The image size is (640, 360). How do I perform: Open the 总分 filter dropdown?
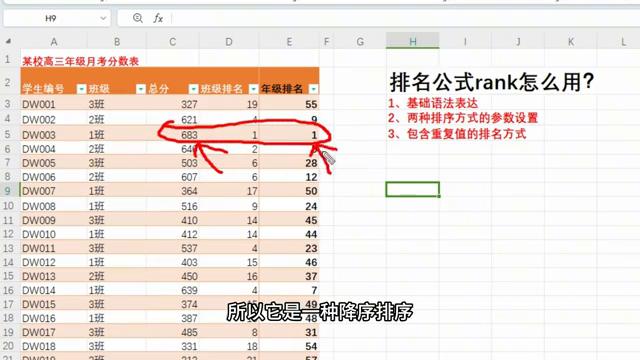point(193,89)
